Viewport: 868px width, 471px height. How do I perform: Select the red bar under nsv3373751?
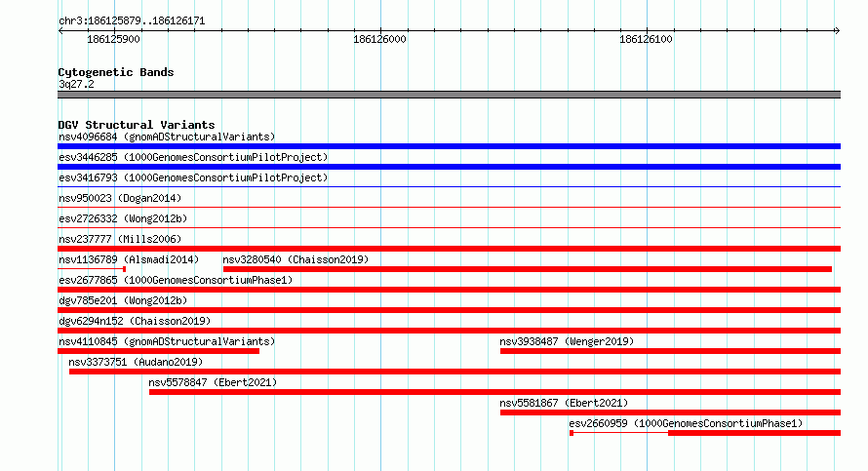tap(455, 372)
